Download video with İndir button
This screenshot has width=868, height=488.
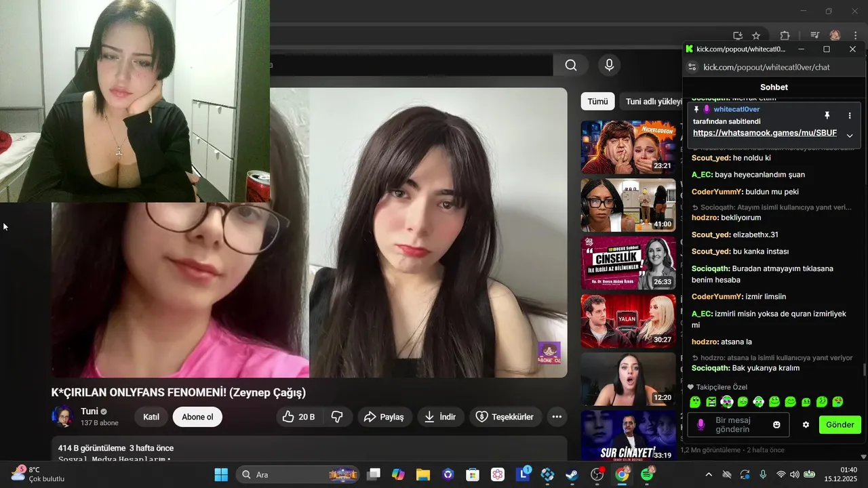[x=440, y=417]
